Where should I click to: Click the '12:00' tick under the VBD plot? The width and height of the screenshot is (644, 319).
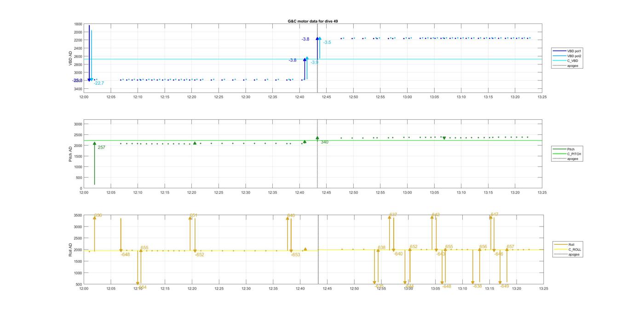[x=84, y=97]
